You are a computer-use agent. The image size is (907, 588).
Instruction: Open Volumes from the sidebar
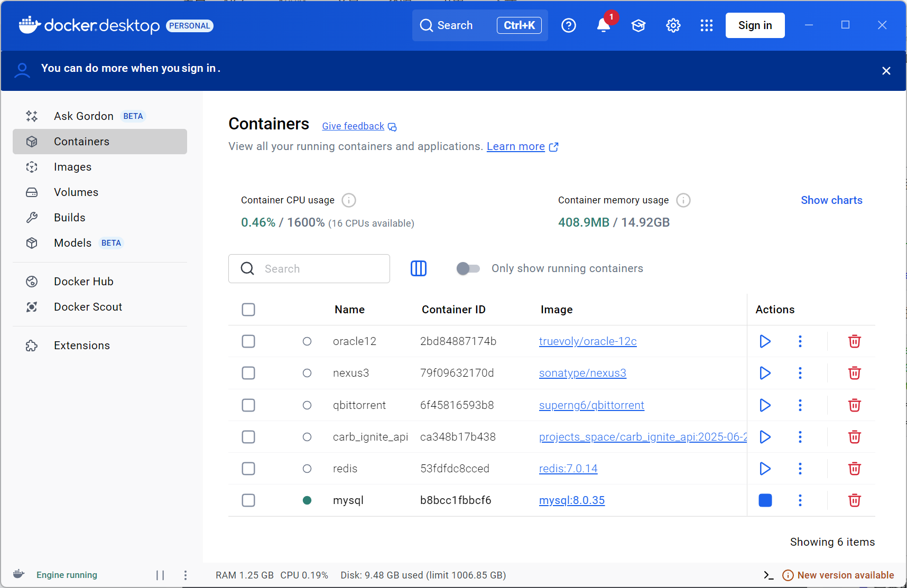[x=76, y=192]
